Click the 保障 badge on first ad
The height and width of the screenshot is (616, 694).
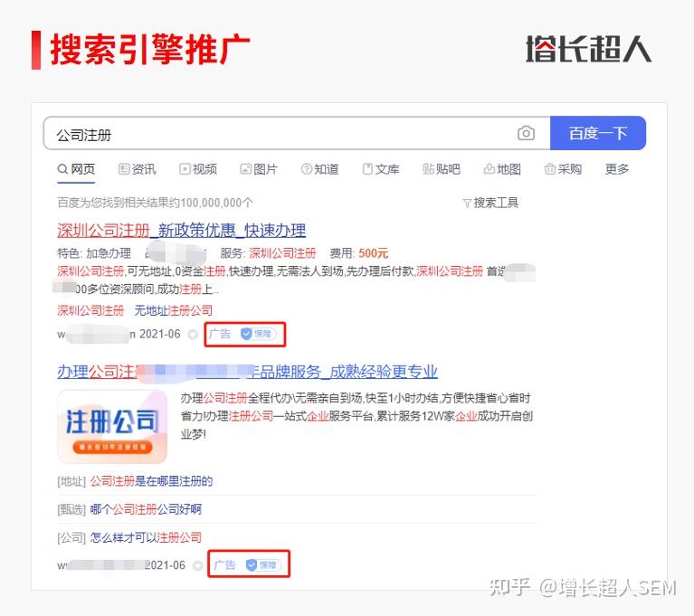tap(258, 334)
